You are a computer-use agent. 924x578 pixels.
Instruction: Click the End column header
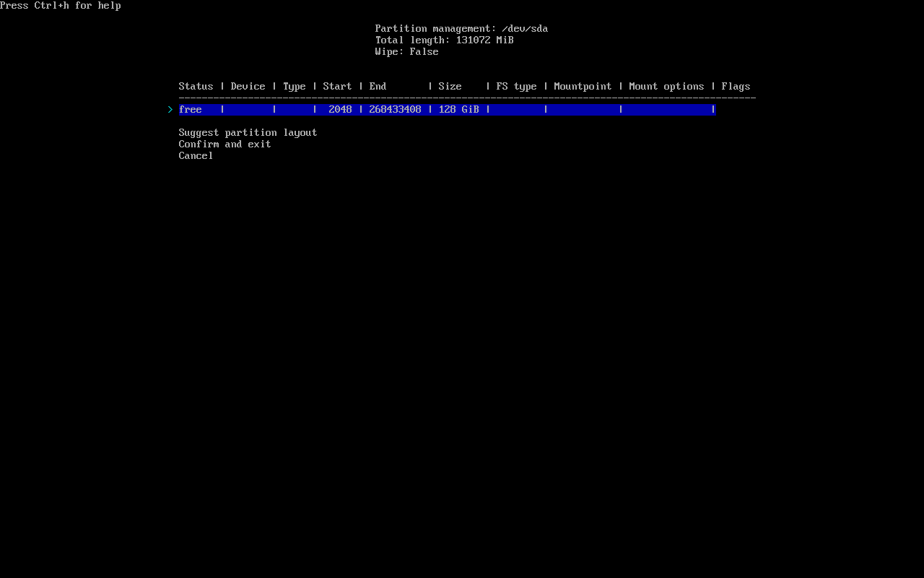pos(378,87)
